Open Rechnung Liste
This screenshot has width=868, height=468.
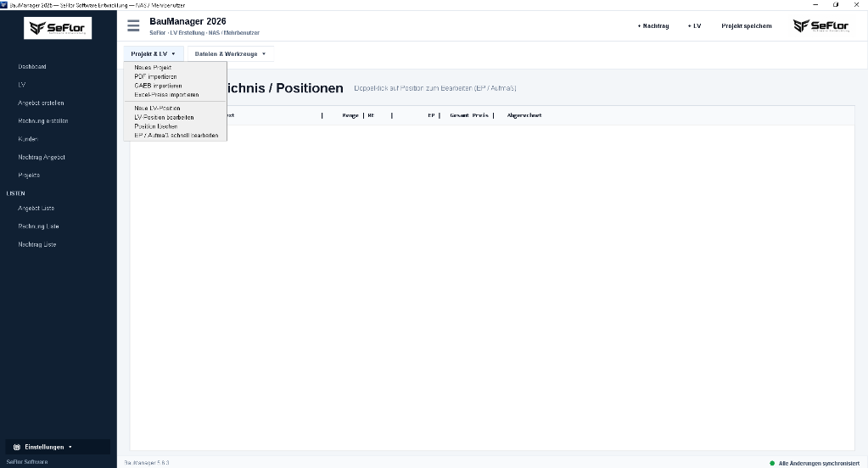(x=38, y=226)
